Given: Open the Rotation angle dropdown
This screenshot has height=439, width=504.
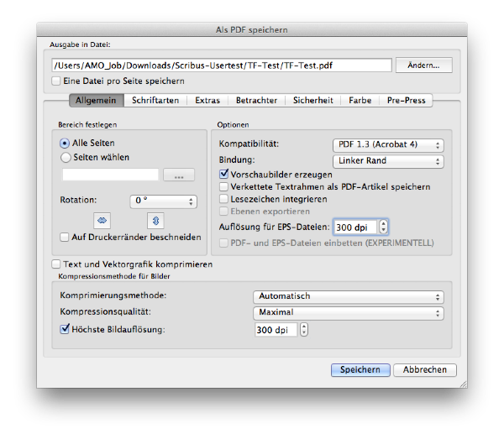Looking at the screenshot, I should [163, 201].
